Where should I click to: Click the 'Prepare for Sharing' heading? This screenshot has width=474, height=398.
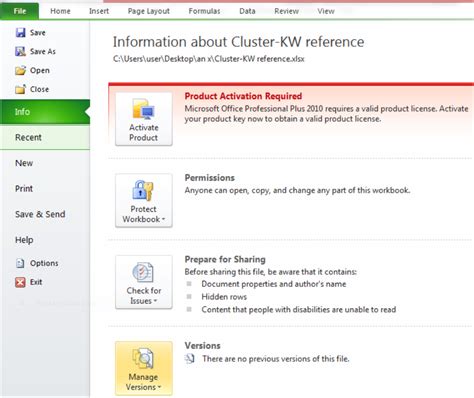225,259
